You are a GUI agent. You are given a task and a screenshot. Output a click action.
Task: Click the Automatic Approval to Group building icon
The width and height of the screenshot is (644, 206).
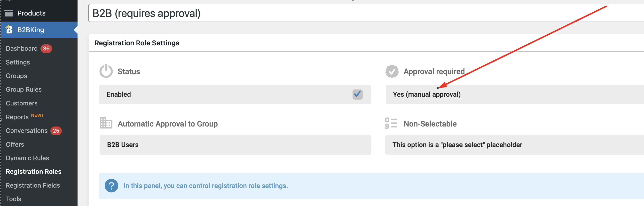106,123
